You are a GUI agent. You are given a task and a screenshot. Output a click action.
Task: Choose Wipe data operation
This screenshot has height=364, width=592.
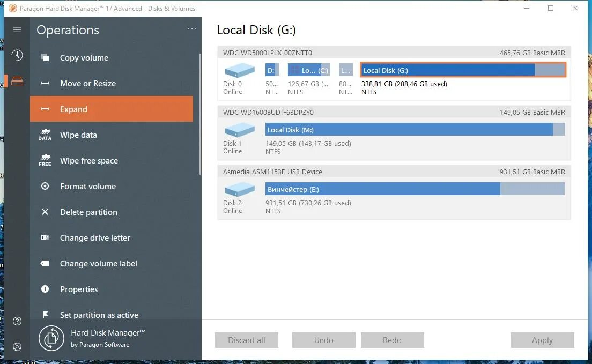(112, 135)
